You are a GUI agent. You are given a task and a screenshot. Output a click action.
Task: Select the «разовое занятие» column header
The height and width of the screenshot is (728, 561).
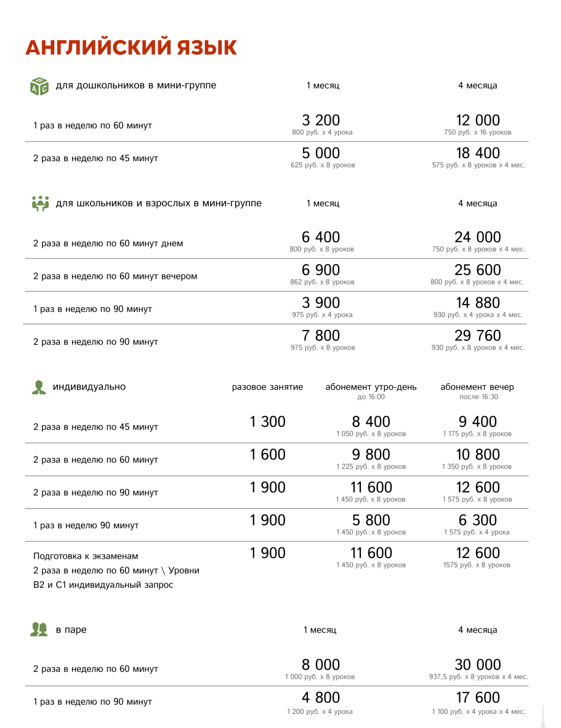267,387
